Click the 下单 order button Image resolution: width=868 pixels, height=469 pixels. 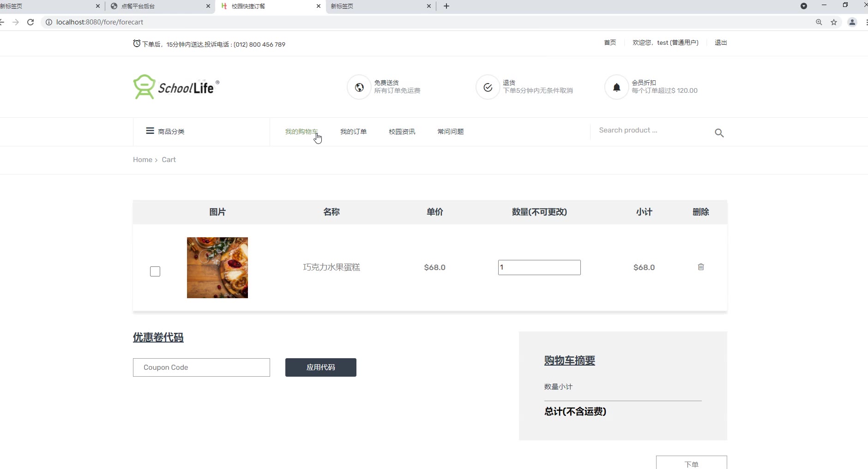[692, 463]
